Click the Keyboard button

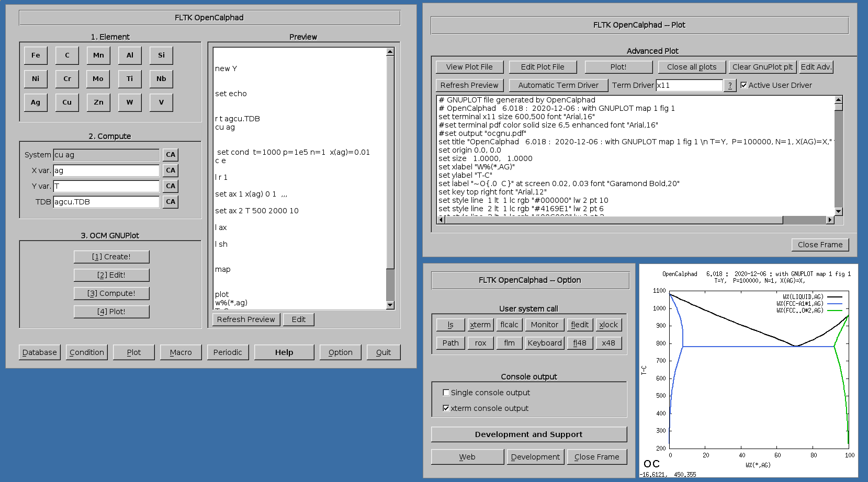tap(545, 343)
